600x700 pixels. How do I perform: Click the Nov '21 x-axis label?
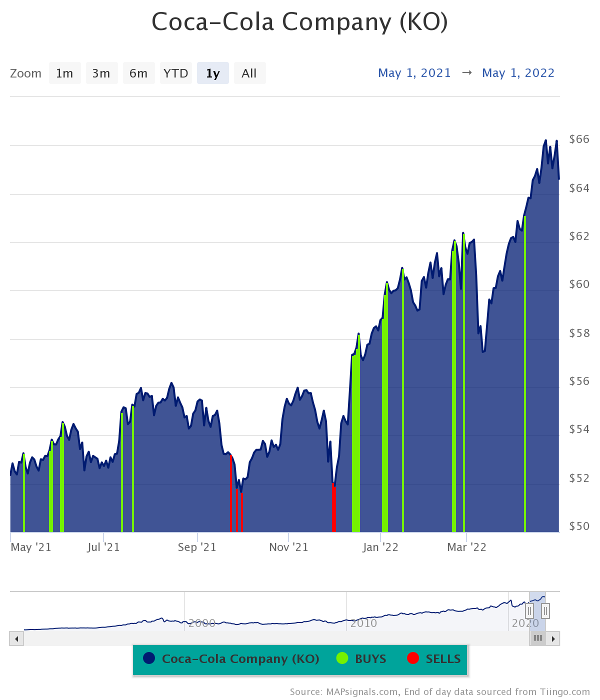(288, 547)
